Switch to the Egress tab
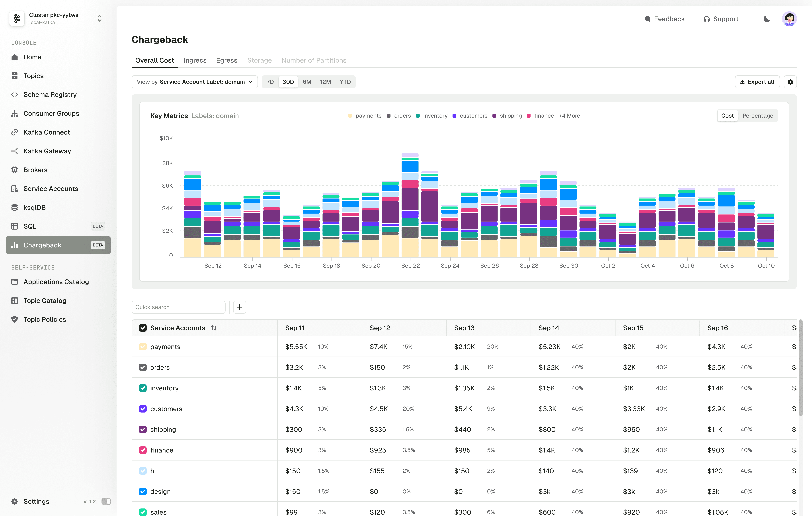 point(227,60)
